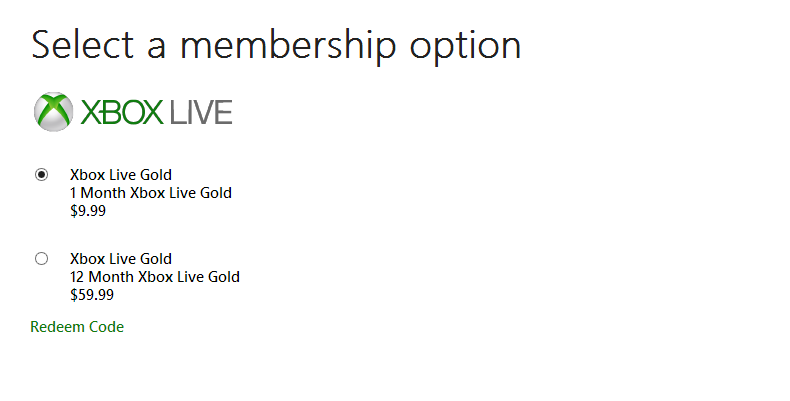Click the word 'Code' in the green link
The height and width of the screenshot is (401, 790).
click(x=107, y=327)
